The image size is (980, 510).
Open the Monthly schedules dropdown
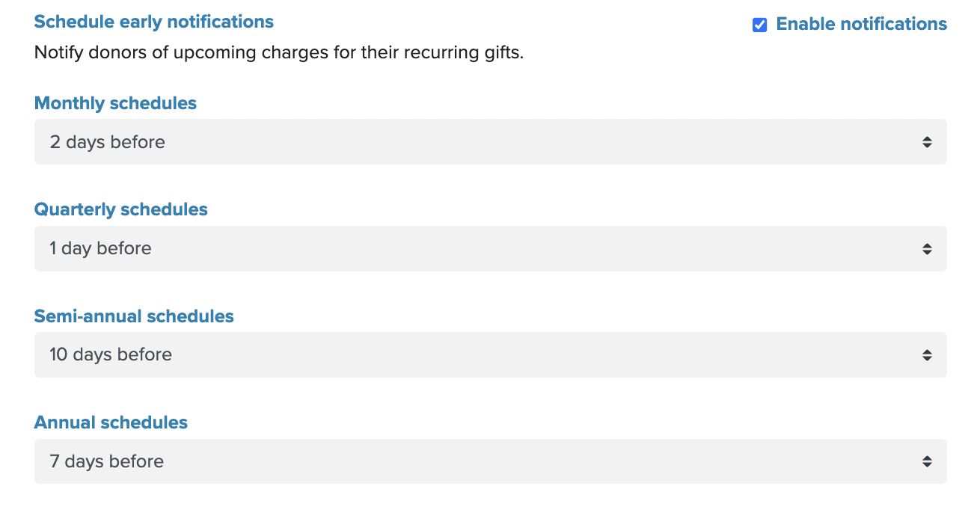tap(490, 141)
